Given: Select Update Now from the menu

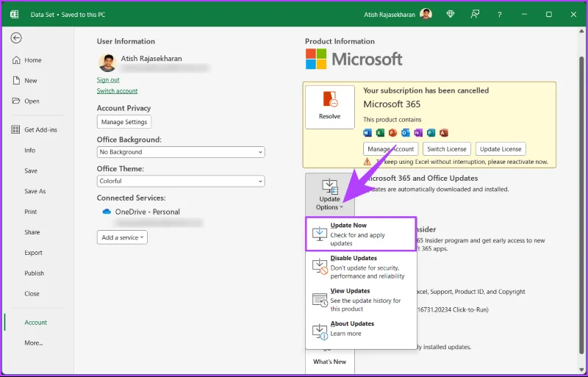Looking at the screenshot, I should pos(361,234).
